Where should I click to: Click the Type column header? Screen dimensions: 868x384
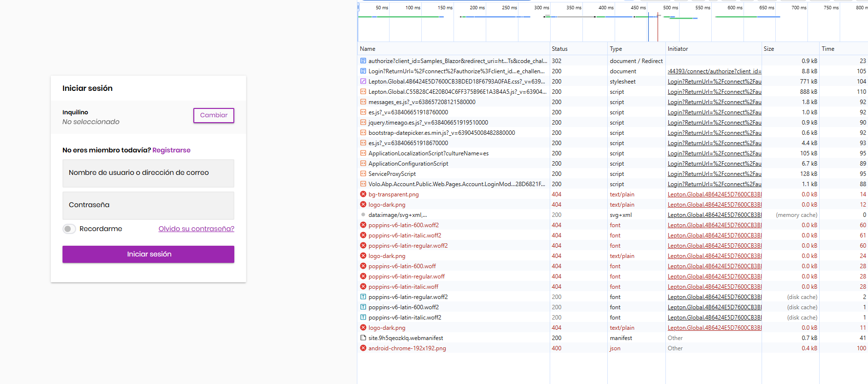616,49
